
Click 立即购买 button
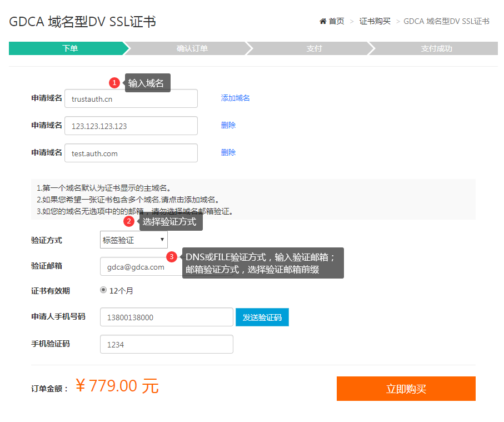[406, 389]
